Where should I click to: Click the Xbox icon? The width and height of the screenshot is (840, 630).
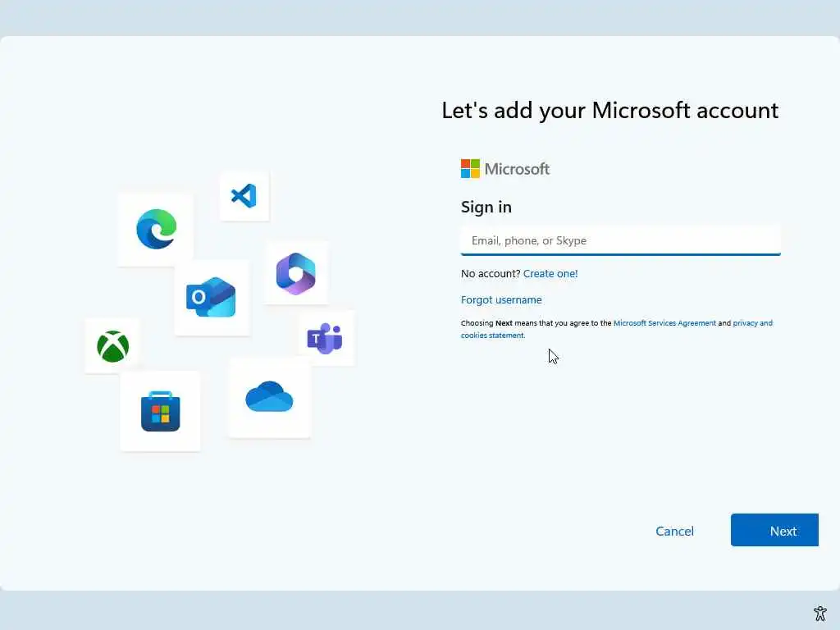[112, 347]
